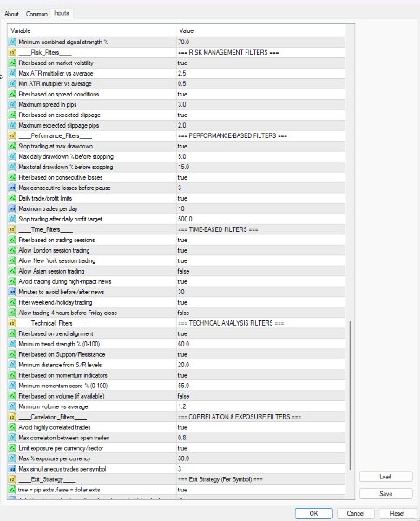Toggle value of Avoid trading during high-impact news
The image size is (420, 521).
click(182, 281)
